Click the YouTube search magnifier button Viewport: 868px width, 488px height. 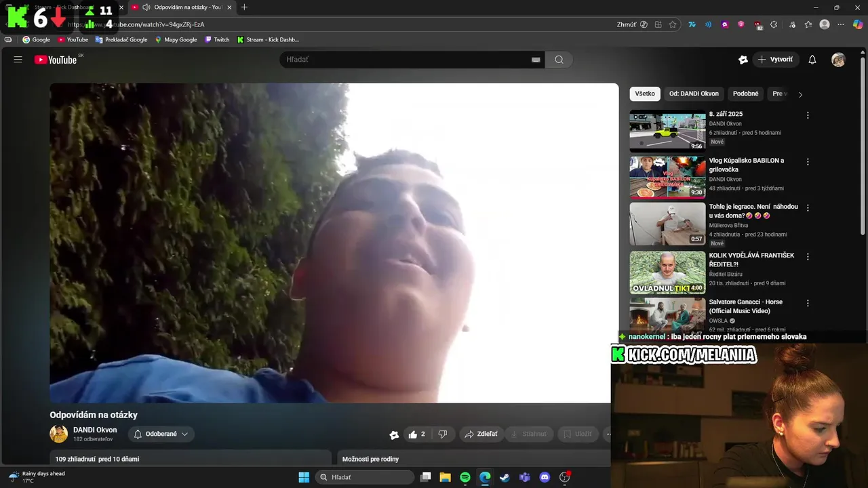coord(559,60)
